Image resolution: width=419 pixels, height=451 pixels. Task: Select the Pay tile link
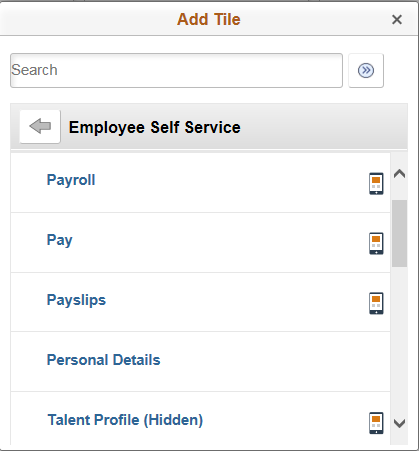tap(59, 240)
